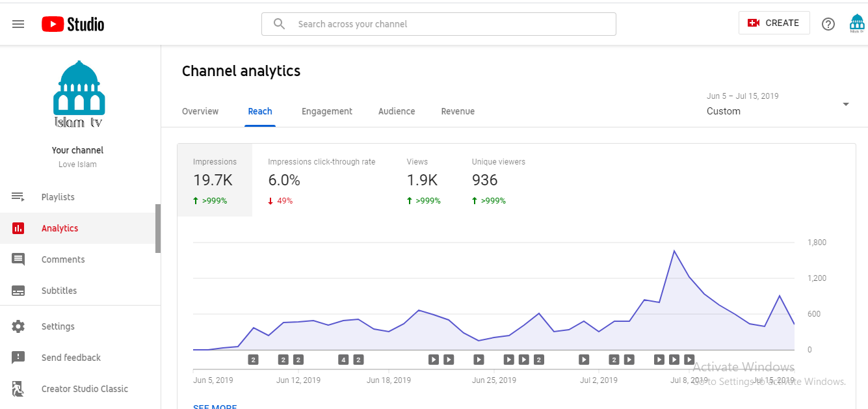Click the Send feedback icon
Screen dimensions: 868x409
tap(18, 358)
